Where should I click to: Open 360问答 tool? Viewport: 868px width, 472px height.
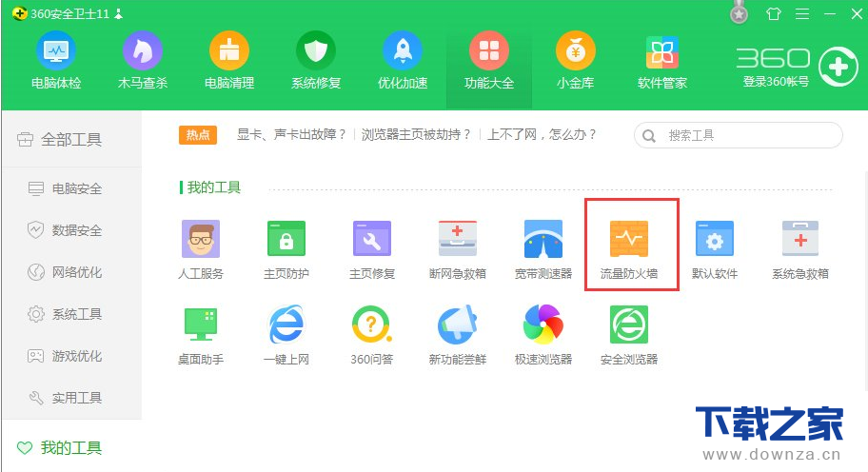(372, 335)
